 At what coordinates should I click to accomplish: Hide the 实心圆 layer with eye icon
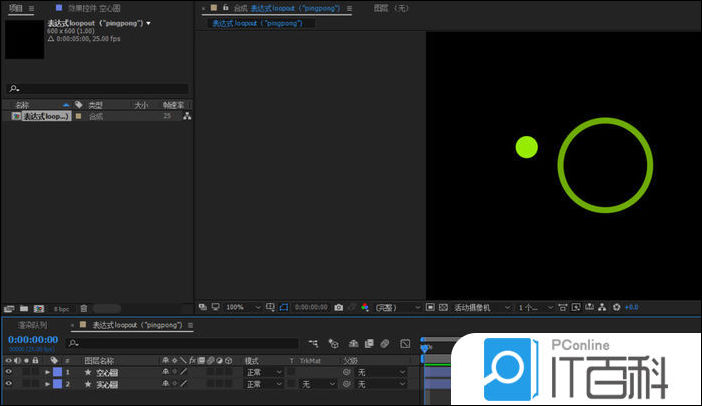click(x=9, y=384)
